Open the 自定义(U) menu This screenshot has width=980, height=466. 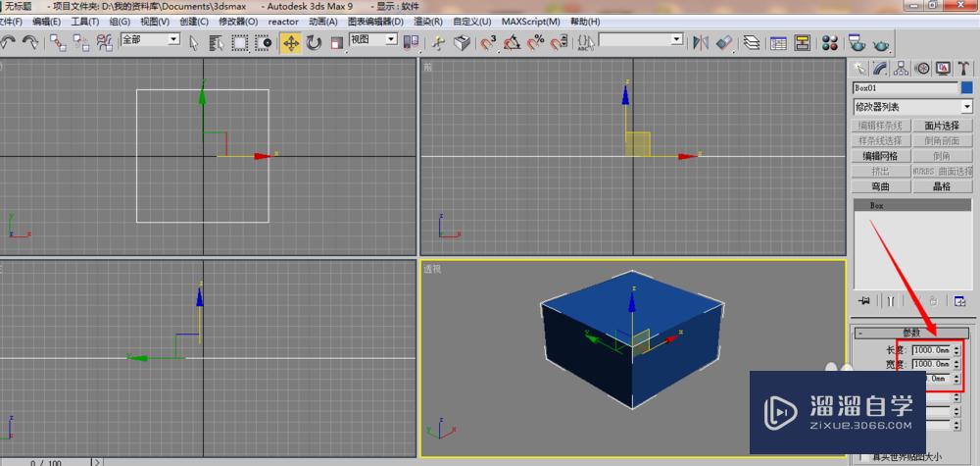coord(472,22)
